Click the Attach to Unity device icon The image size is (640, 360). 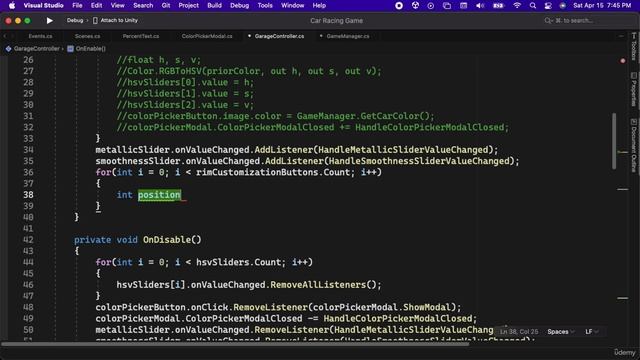95,20
